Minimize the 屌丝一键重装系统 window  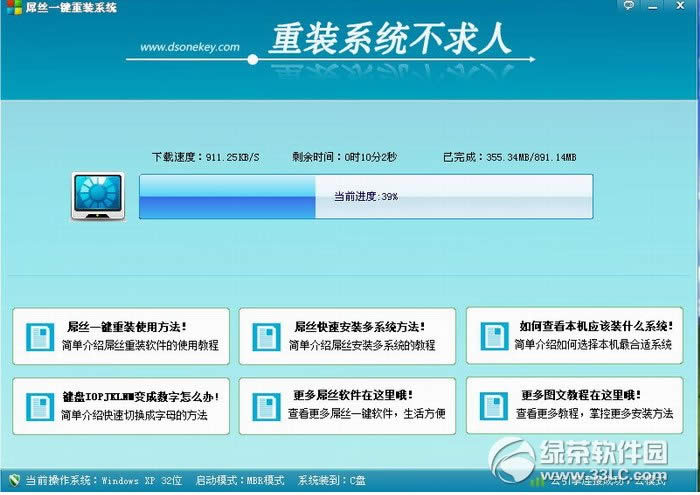(658, 6)
